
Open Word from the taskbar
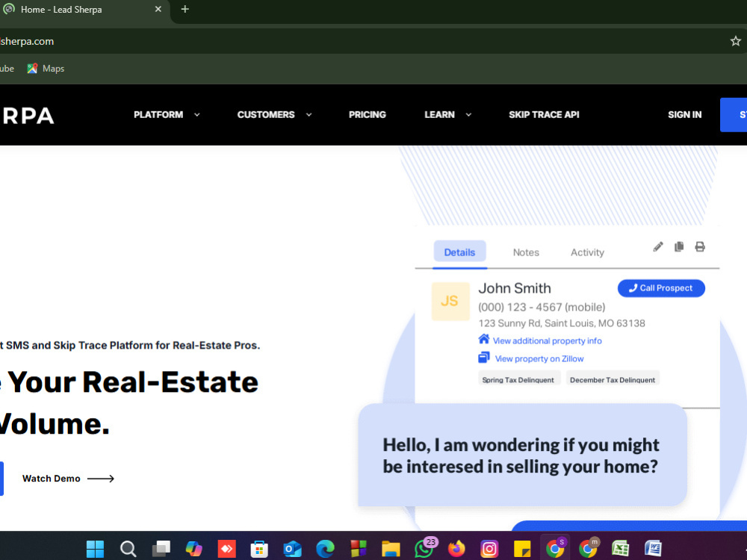point(653,549)
